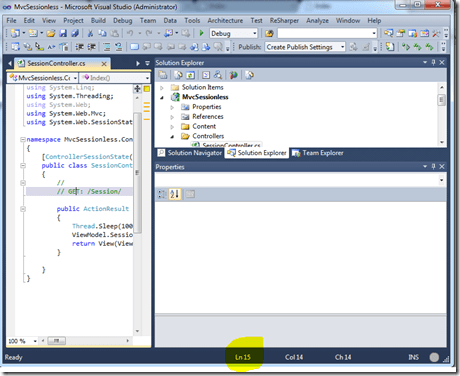This screenshot has width=460, height=376.
Task: Click the Find in Files icon
Action: point(269,33)
